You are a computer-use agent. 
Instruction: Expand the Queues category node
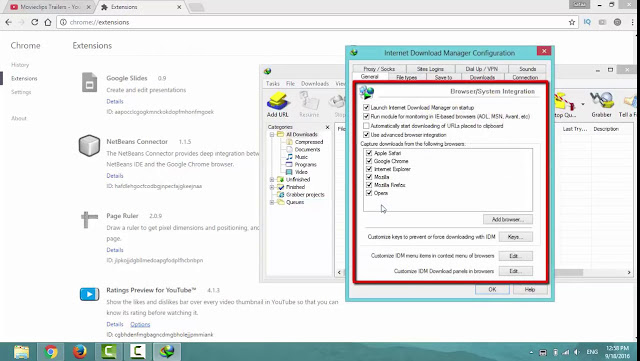coord(272,202)
